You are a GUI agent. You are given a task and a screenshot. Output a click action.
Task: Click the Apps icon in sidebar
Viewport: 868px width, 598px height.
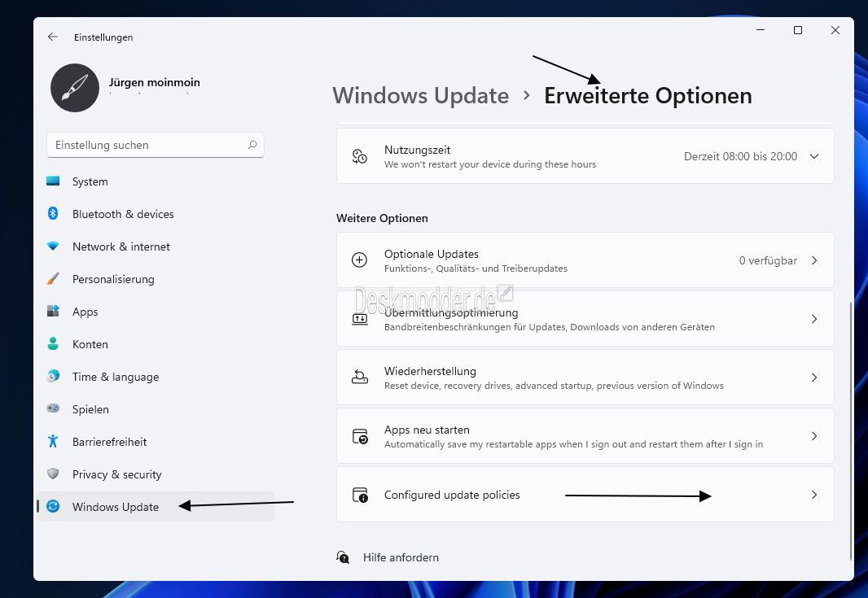(53, 312)
